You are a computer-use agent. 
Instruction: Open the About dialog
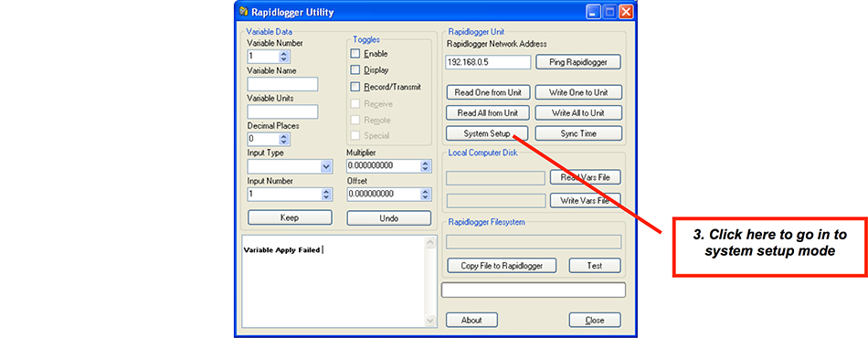tap(471, 320)
